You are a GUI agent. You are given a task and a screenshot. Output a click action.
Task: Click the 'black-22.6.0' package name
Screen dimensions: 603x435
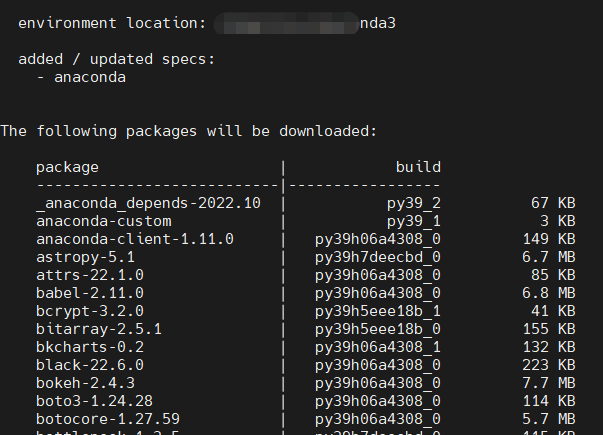[x=90, y=365]
